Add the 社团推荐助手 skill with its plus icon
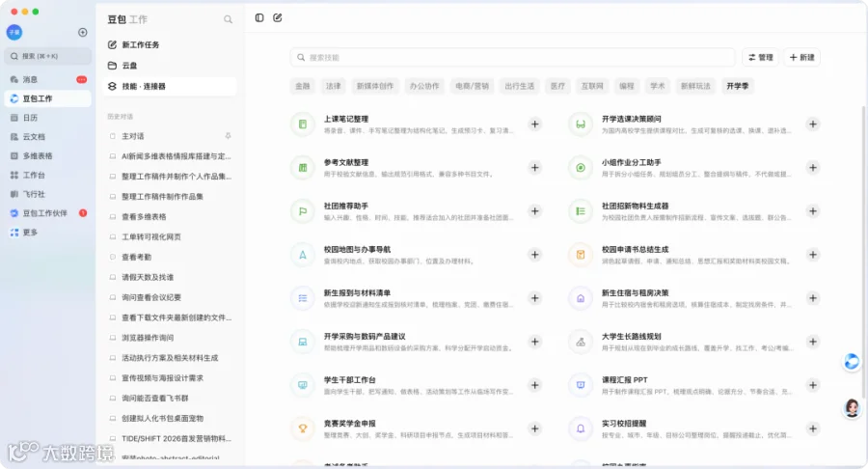 pyautogui.click(x=534, y=211)
